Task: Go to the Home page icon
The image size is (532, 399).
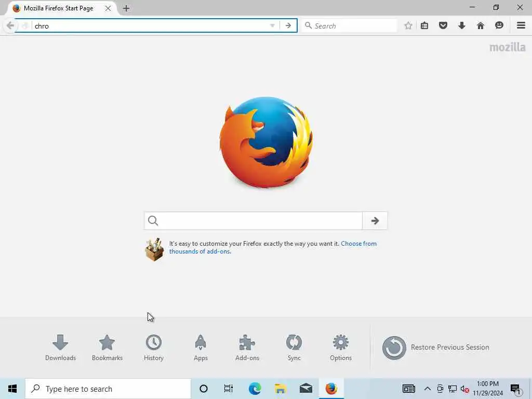Action: click(x=481, y=25)
